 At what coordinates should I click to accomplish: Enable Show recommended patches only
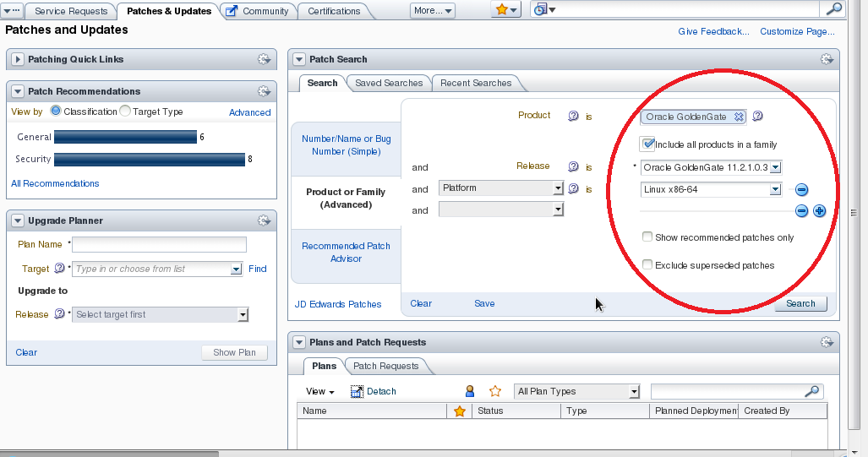tap(647, 237)
